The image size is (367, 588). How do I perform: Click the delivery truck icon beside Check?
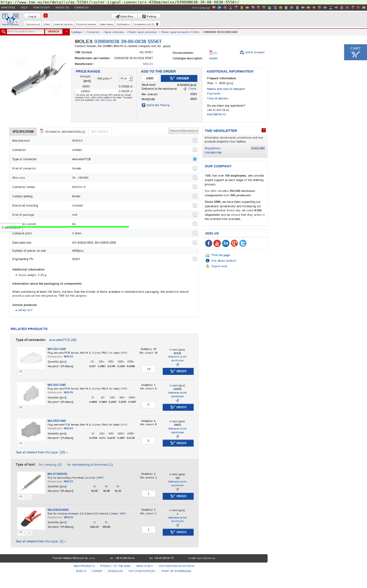[185, 89]
